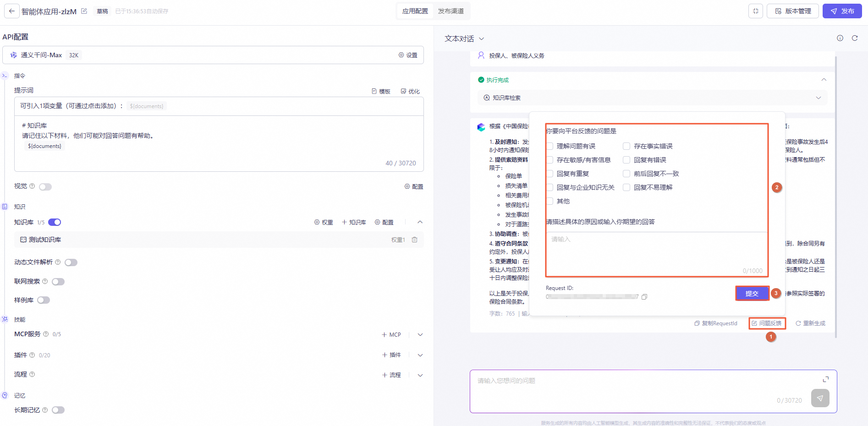
Task: Open knowledge base 配置 settings
Action: click(384, 222)
